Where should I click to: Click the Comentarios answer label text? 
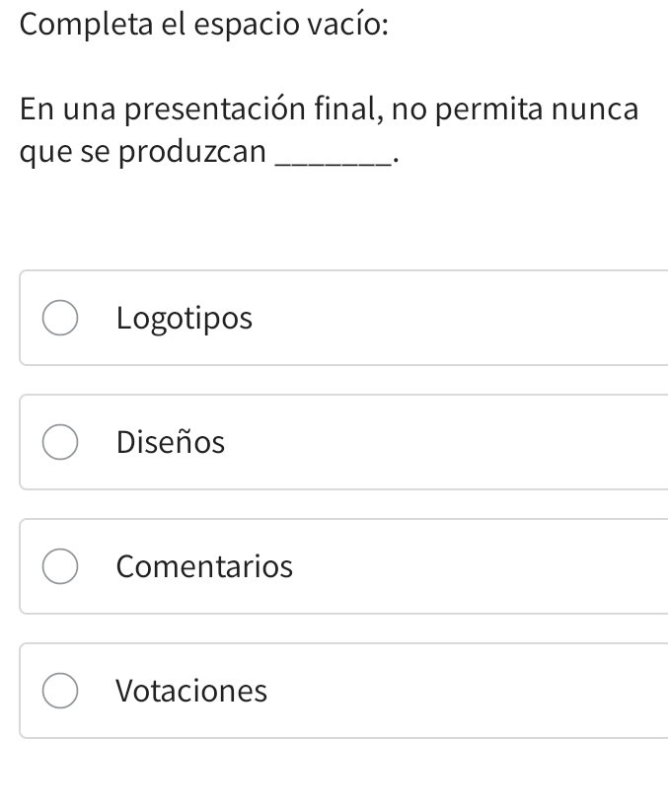point(204,567)
